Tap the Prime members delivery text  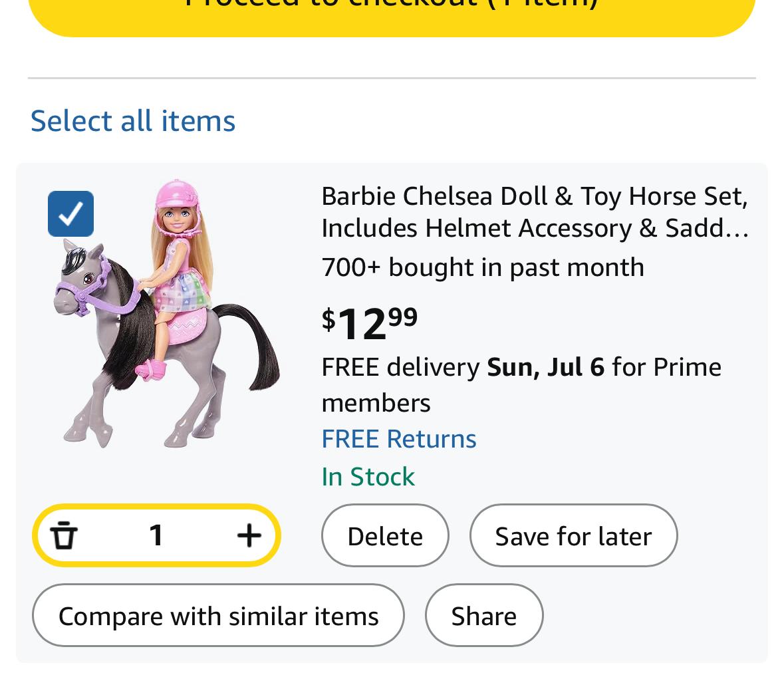[x=521, y=385]
